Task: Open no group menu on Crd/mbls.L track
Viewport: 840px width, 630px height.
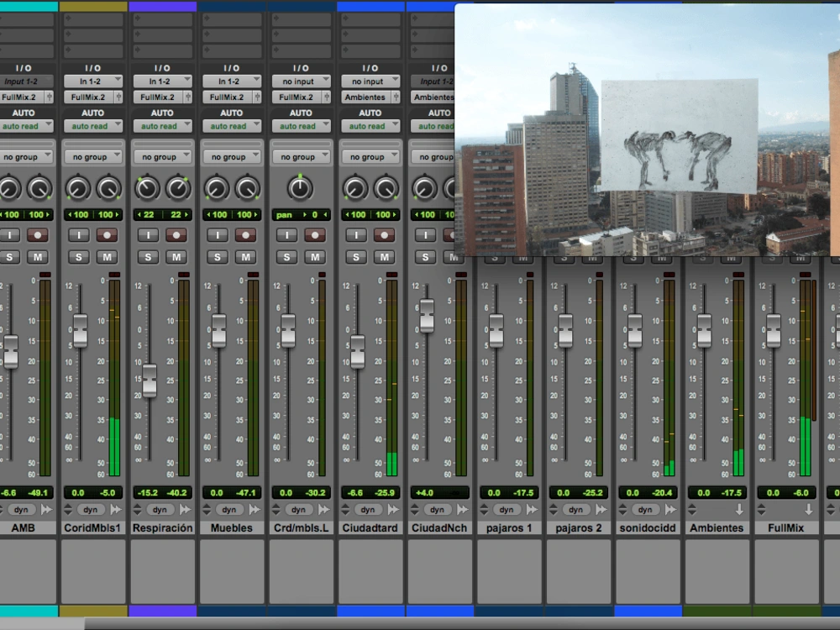Action: tap(301, 157)
